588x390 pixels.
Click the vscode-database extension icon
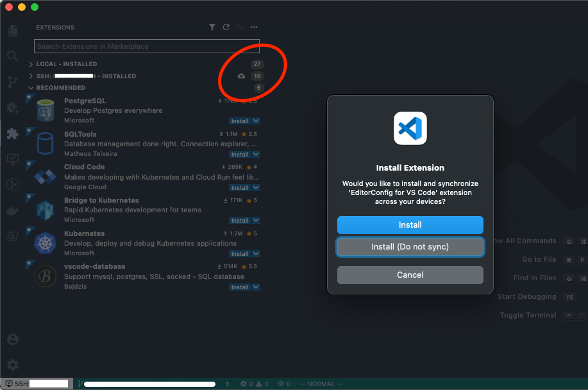(x=46, y=276)
